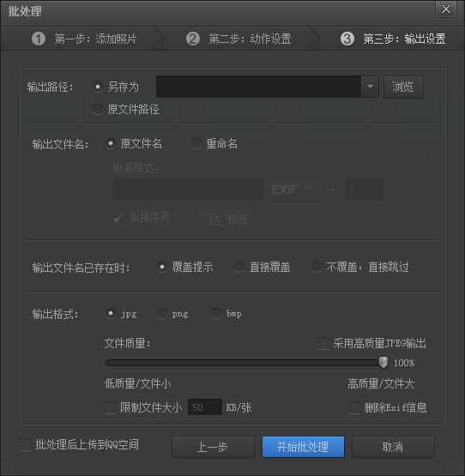Select 直接覆盖 overwrite option
Viewport: 465px width, 476px height.
coord(239,267)
